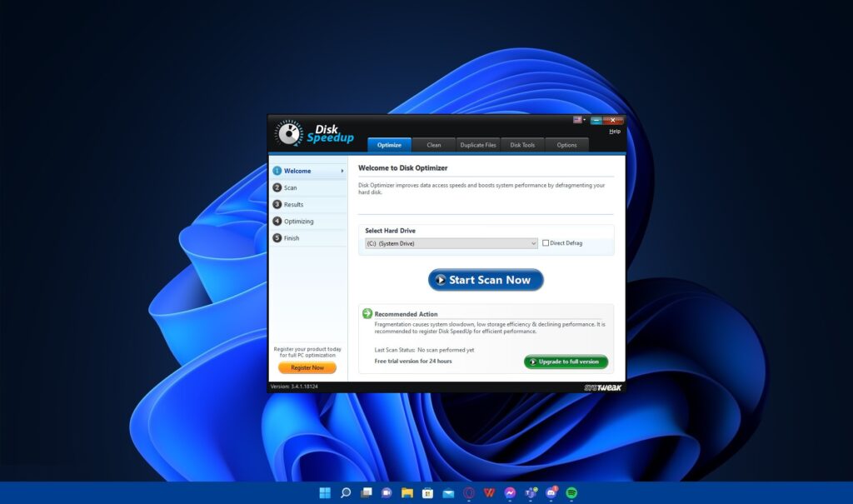Open the Duplicate Files tab
This screenshot has height=504, width=853.
[x=478, y=145]
